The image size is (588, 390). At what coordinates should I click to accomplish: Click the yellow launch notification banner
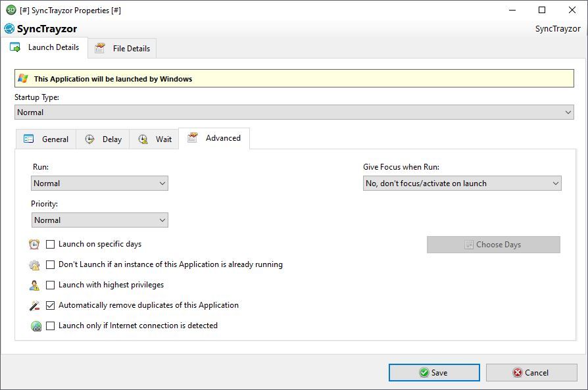pyautogui.click(x=294, y=78)
